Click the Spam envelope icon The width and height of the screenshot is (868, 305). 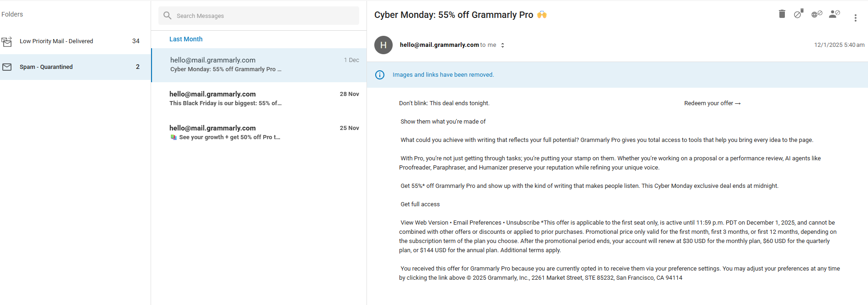click(7, 67)
